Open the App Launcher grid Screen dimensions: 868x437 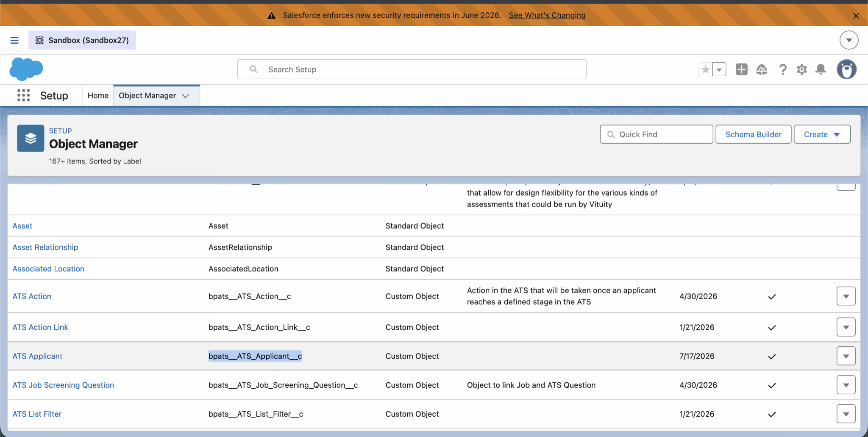(x=24, y=95)
